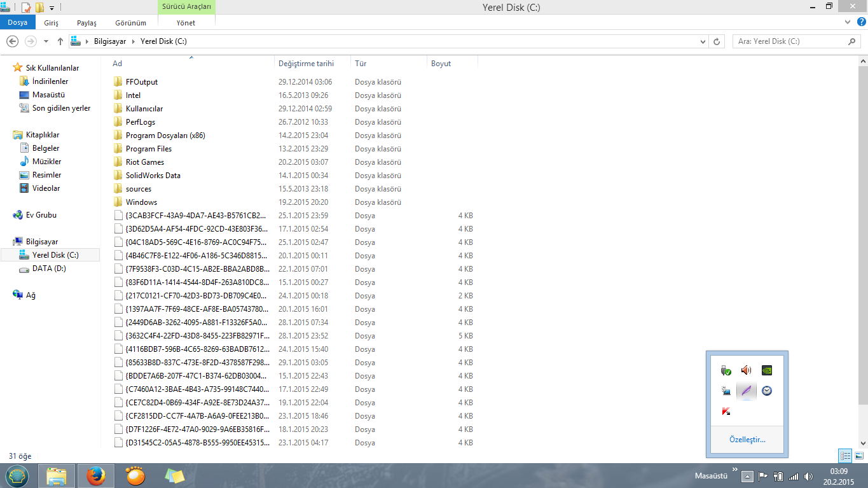
Task: Switch to the Giriş ribbon tab
Action: pyautogui.click(x=52, y=22)
